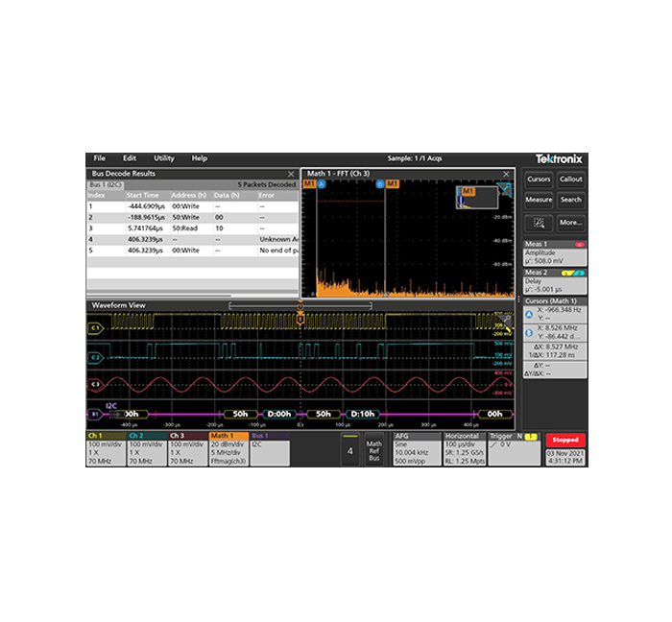Click the Search button
Screen dimensions: 672x622
[571, 200]
